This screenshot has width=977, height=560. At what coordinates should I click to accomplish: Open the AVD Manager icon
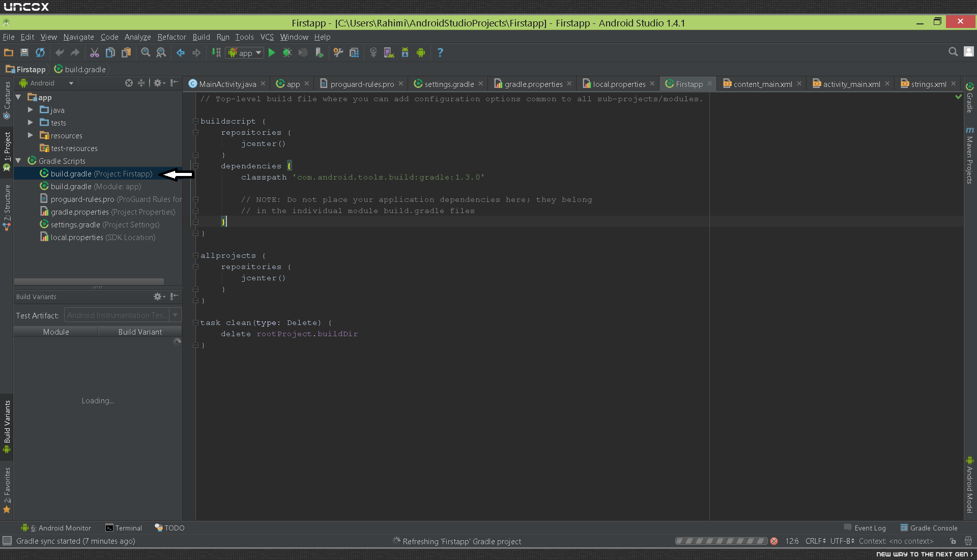pyautogui.click(x=389, y=52)
